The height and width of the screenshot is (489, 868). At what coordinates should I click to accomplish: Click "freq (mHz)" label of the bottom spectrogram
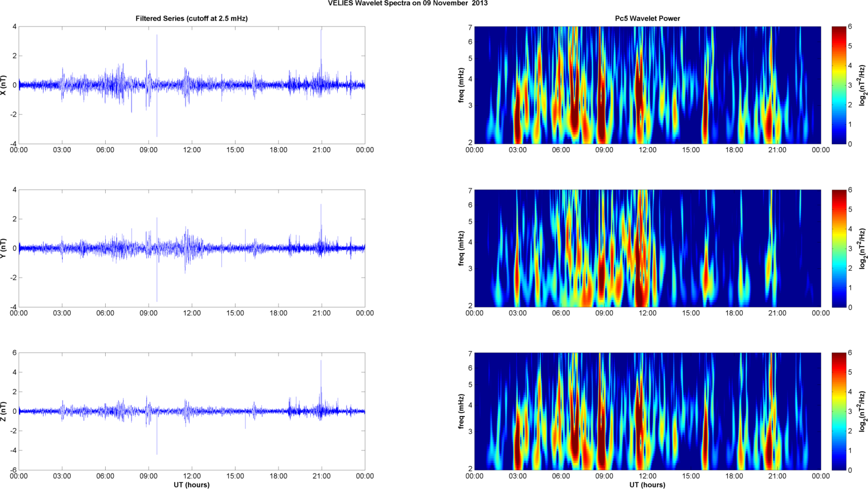[x=461, y=411]
